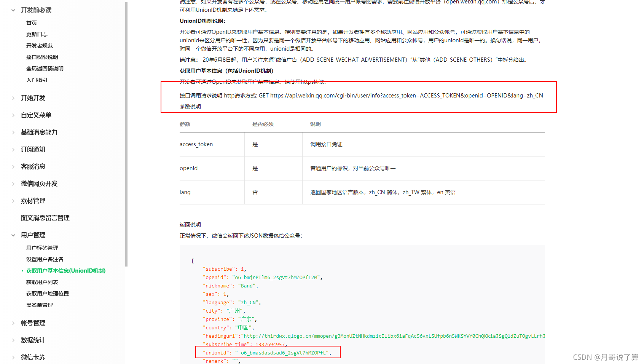This screenshot has height=364, width=644.
Task: Expand the 数据统计 sidebar section
Action: click(x=33, y=340)
